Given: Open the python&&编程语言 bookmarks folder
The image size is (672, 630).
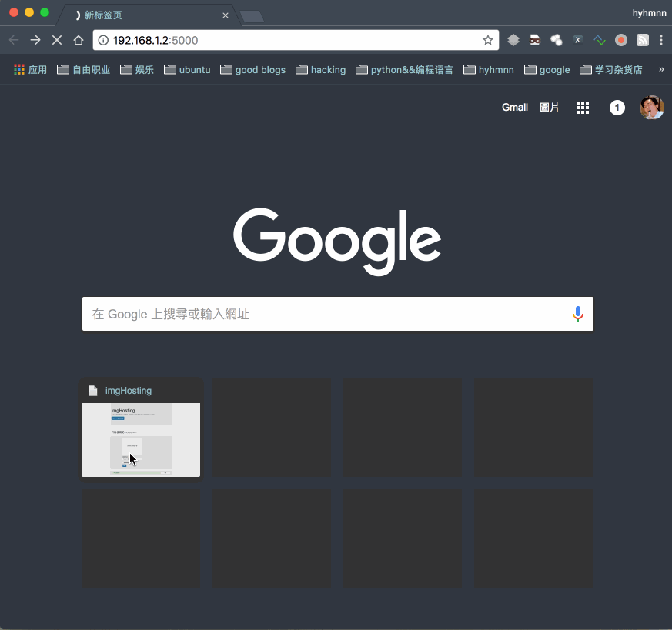Looking at the screenshot, I should point(404,70).
